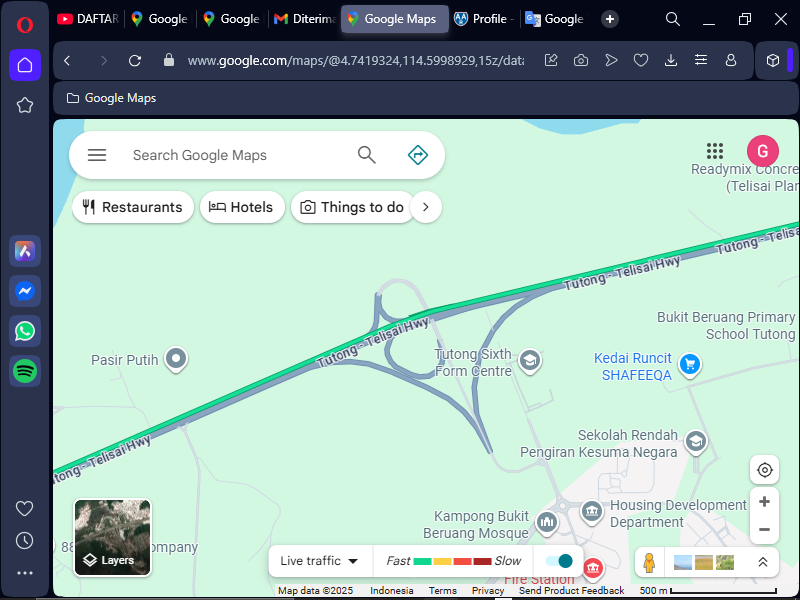Switch to satellite via Layers thumbnail
The image size is (800, 600).
pyautogui.click(x=113, y=537)
